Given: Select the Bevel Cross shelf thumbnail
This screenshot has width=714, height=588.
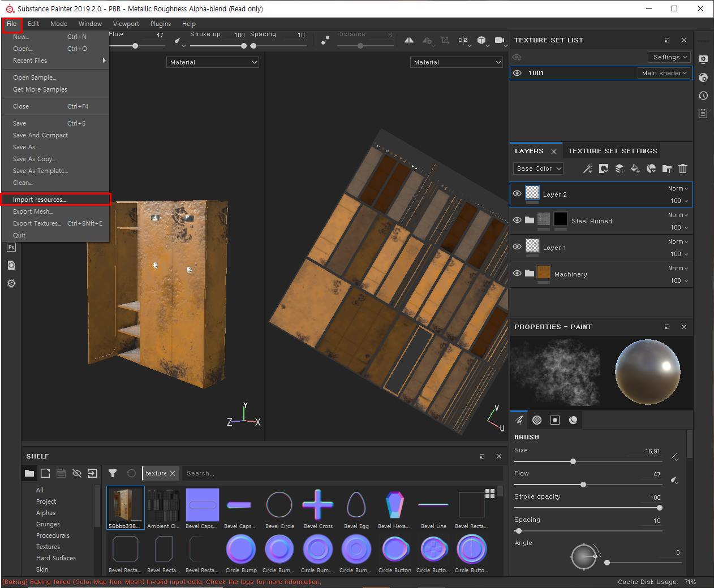Looking at the screenshot, I should coord(318,509).
